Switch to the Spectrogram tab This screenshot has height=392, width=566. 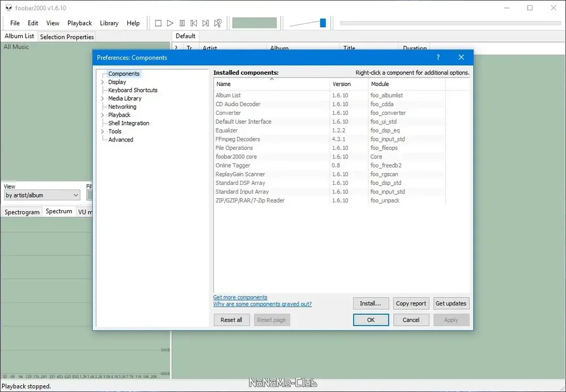(x=22, y=212)
